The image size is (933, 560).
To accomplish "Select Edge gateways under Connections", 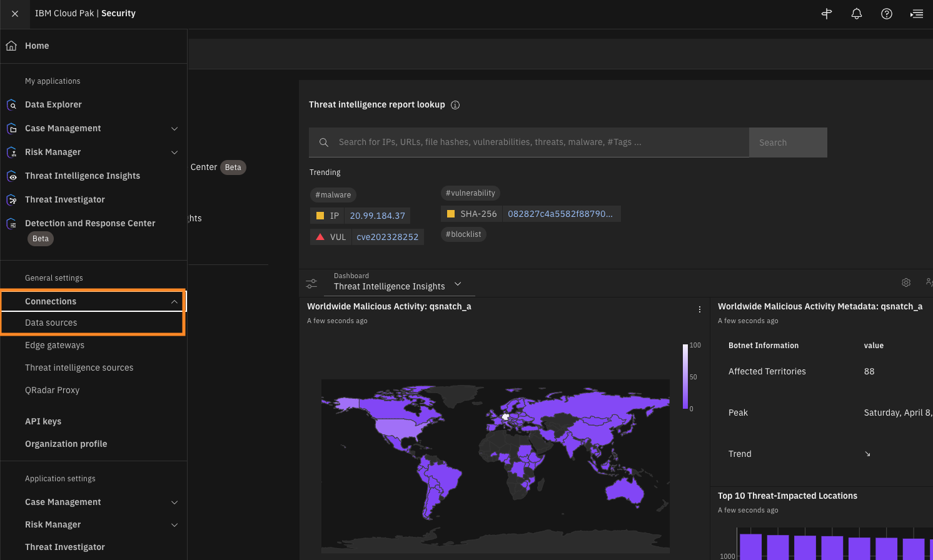I will coord(54,345).
